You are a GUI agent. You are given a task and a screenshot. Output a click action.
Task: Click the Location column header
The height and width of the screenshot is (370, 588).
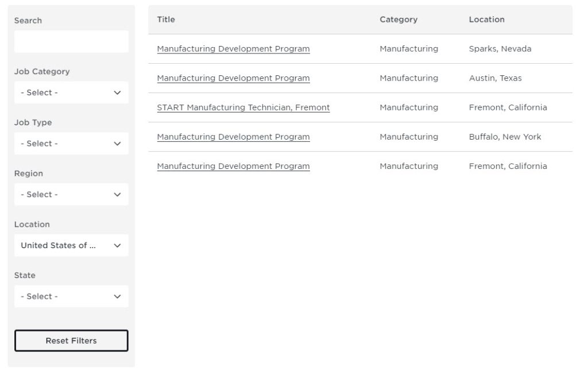point(486,20)
